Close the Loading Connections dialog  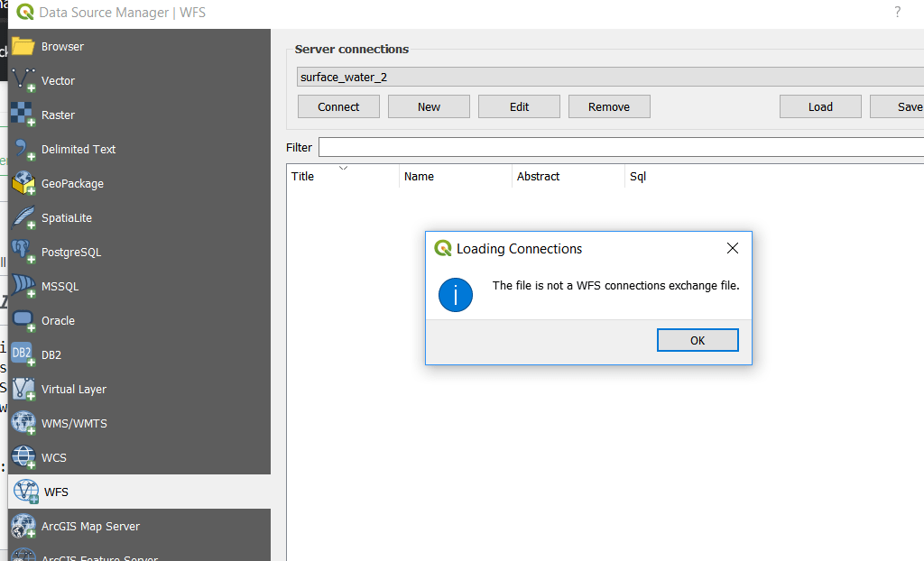coord(733,248)
